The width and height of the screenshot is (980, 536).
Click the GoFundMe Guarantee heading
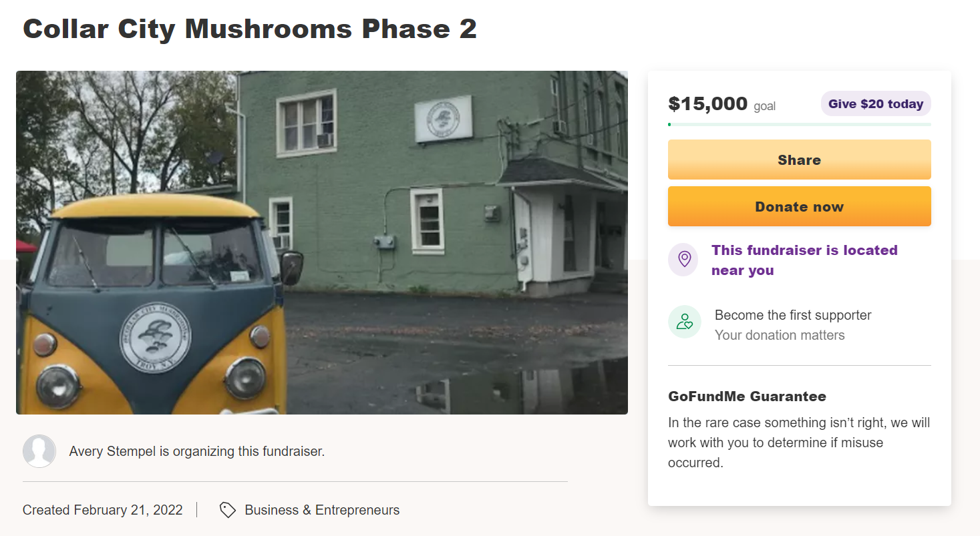tap(747, 396)
